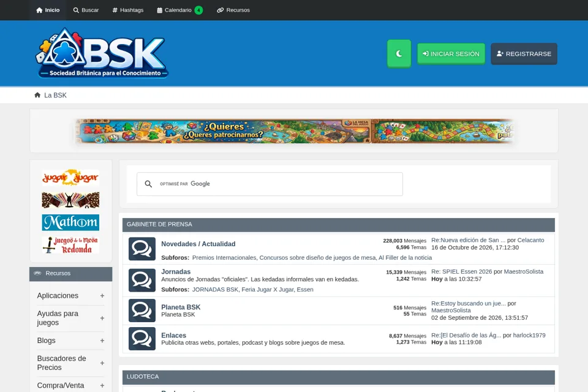Viewport: 588px width, 392px height.
Task: Open the Premios Internacionales subforum
Action: 224,258
